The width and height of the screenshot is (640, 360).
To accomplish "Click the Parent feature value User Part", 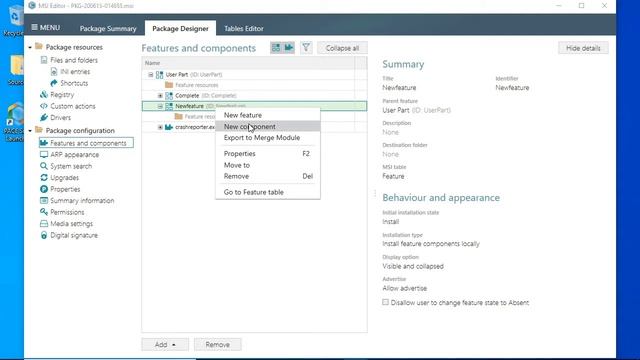I will click(x=416, y=110).
